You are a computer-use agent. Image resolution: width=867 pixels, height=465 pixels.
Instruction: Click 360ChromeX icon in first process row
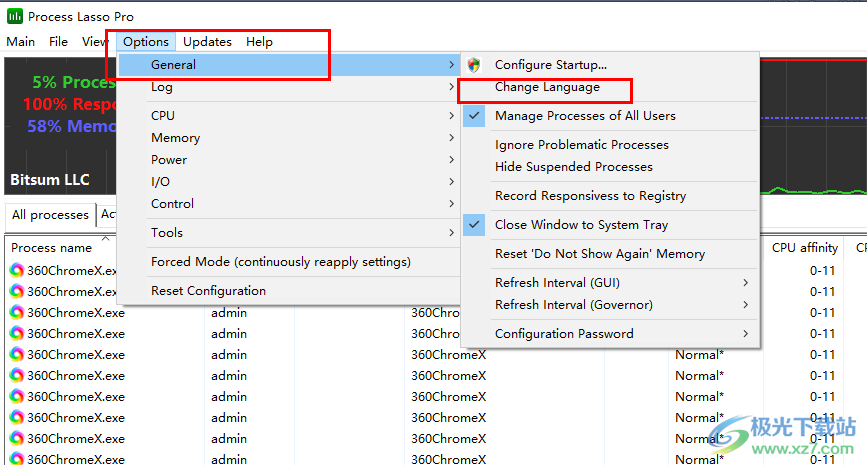pyautogui.click(x=17, y=270)
